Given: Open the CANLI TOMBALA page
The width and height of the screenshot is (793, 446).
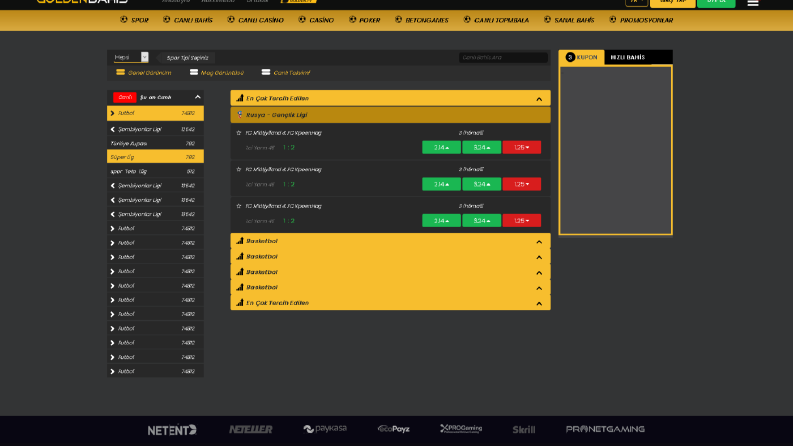Looking at the screenshot, I should [x=502, y=20].
